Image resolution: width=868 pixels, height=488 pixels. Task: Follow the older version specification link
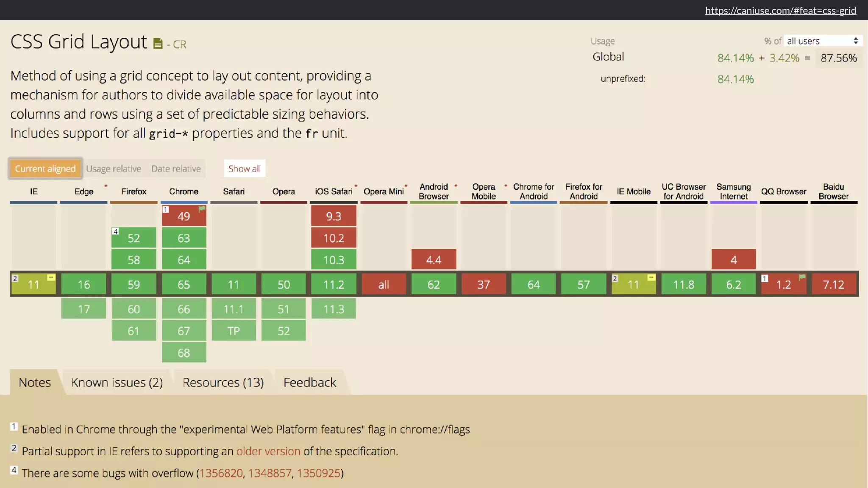point(268,451)
